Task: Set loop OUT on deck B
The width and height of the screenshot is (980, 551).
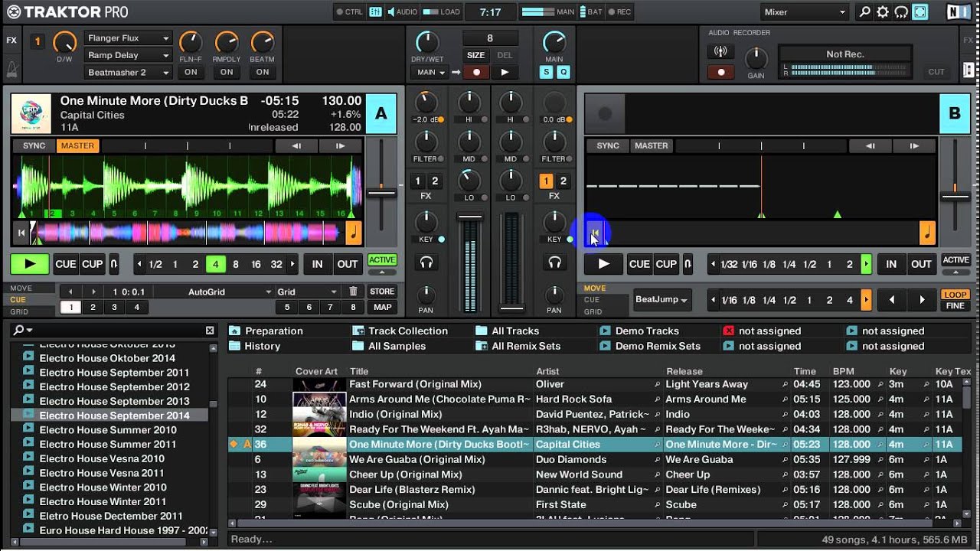Action: point(921,264)
